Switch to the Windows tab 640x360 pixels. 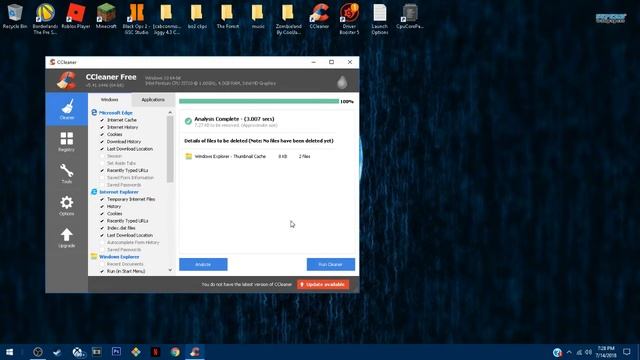pyautogui.click(x=109, y=100)
